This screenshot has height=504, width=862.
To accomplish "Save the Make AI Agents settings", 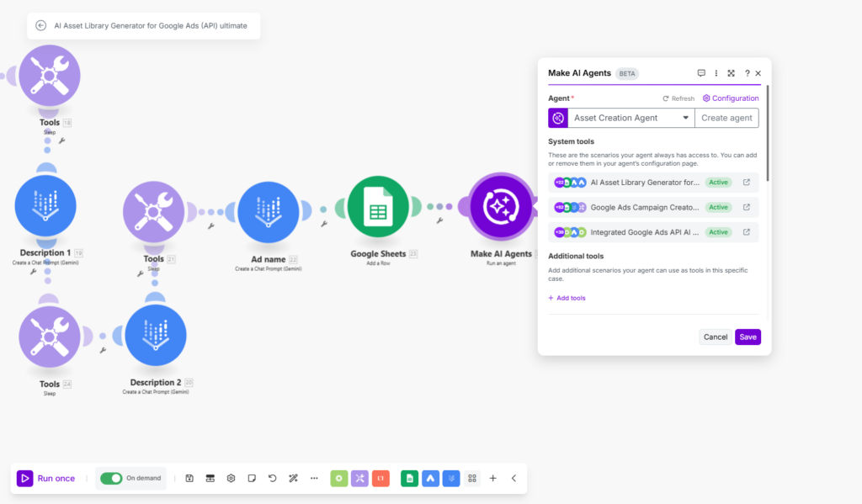I will point(748,337).
